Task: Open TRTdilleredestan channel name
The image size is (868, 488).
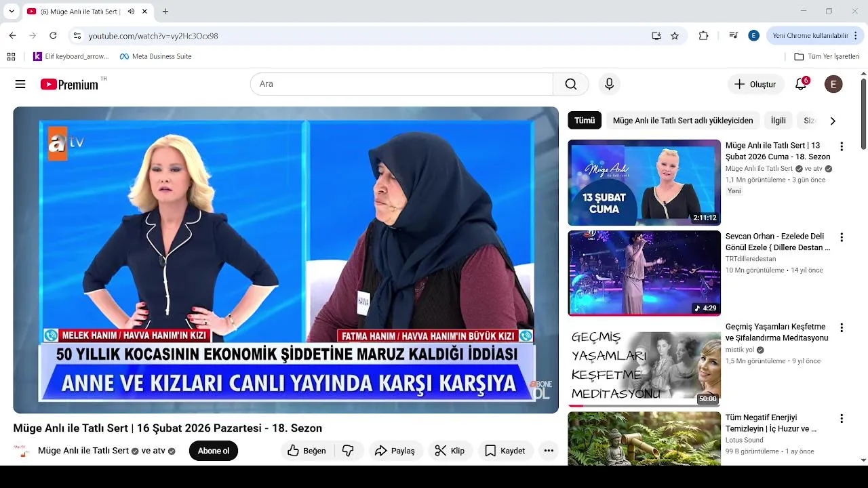Action: point(751,259)
